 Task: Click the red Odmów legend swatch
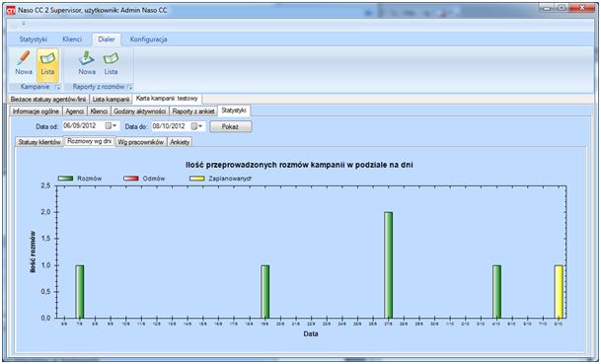point(131,179)
